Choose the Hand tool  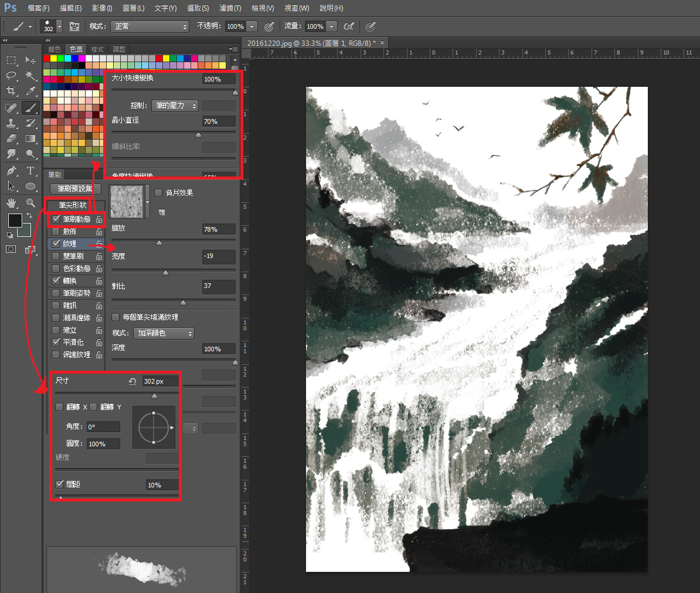point(12,203)
